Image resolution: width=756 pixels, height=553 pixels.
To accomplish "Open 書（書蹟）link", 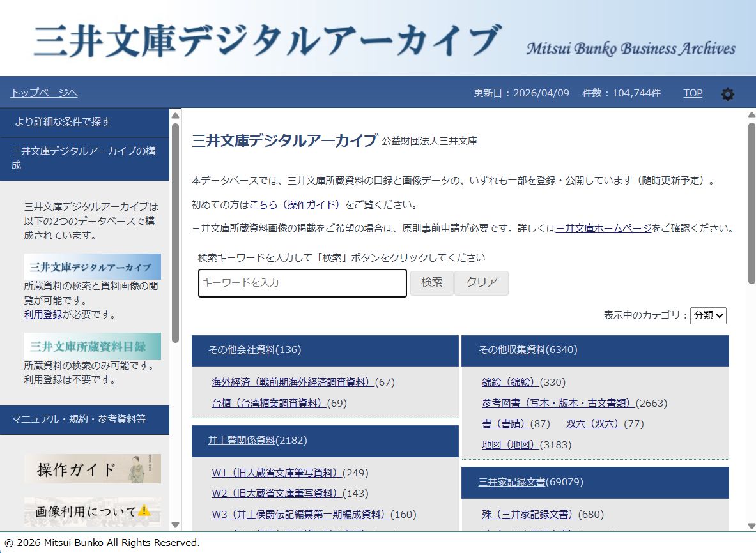I will tap(505, 424).
